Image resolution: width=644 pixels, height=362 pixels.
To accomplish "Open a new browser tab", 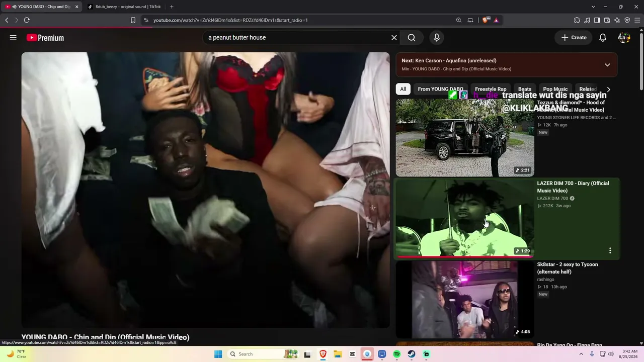I will (x=172, y=7).
